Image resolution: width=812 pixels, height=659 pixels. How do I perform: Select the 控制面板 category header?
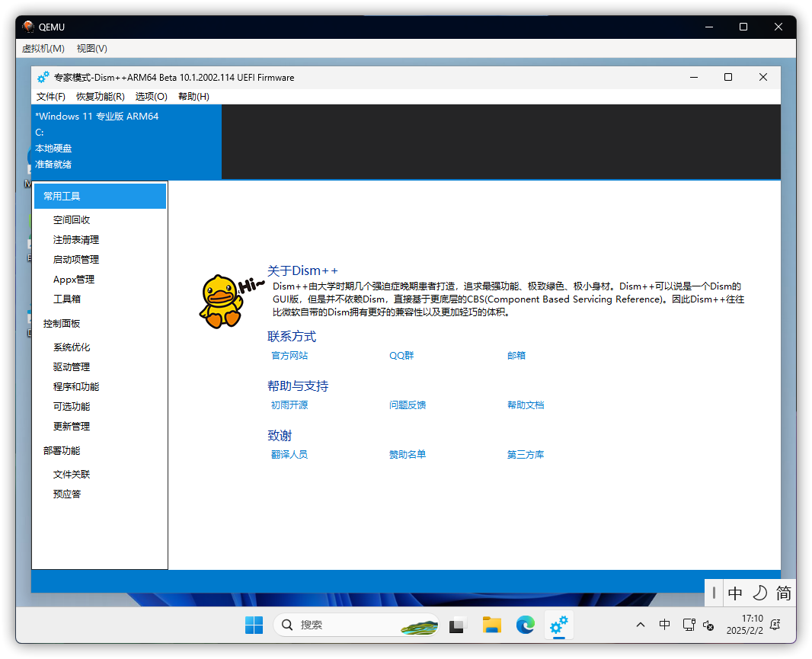62,323
